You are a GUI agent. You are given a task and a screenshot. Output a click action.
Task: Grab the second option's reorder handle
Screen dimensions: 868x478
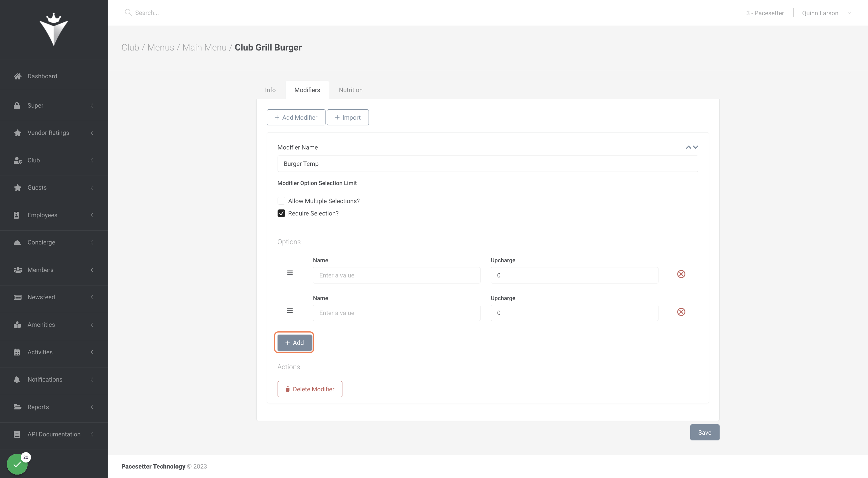(x=290, y=310)
